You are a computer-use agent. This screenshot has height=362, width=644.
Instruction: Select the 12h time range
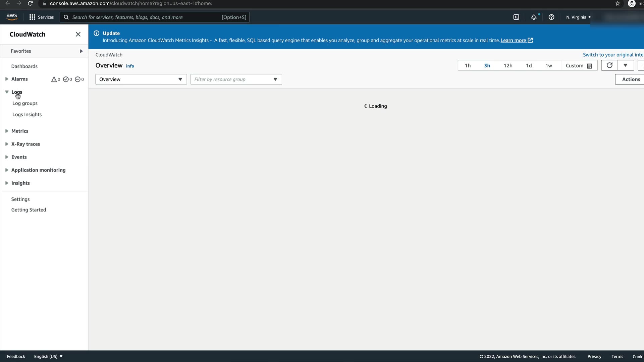(508, 66)
